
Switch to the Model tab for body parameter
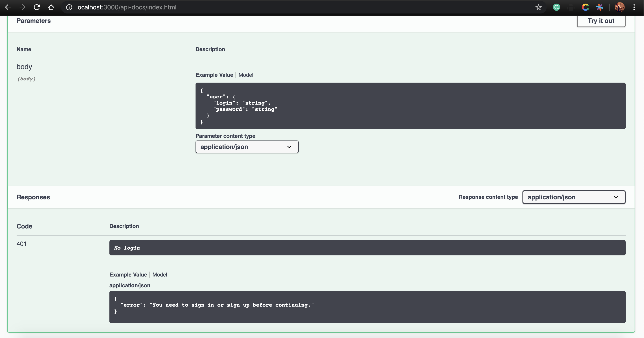[246, 75]
